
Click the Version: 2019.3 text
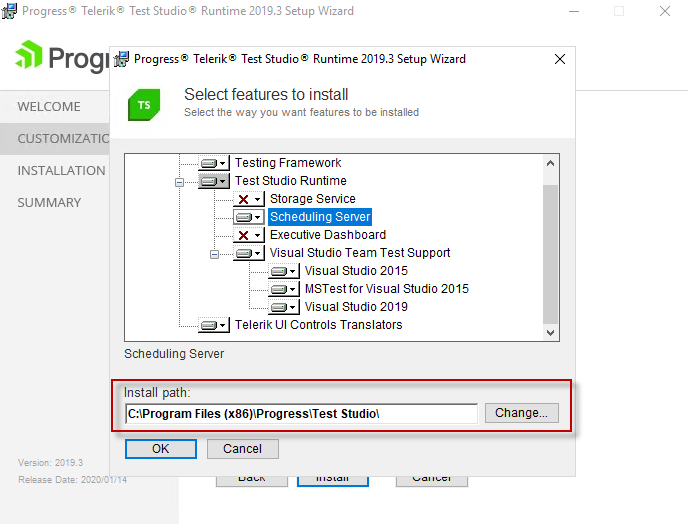coord(50,463)
